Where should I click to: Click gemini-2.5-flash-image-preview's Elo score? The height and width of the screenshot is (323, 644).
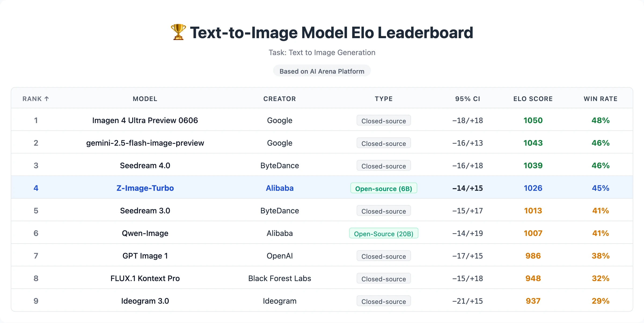(533, 143)
